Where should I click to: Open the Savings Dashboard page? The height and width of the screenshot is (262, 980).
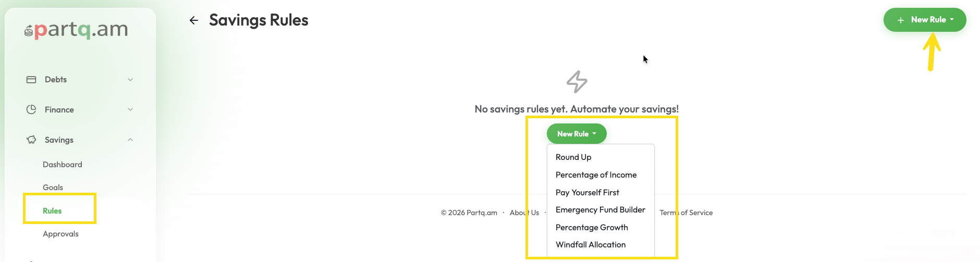click(63, 165)
